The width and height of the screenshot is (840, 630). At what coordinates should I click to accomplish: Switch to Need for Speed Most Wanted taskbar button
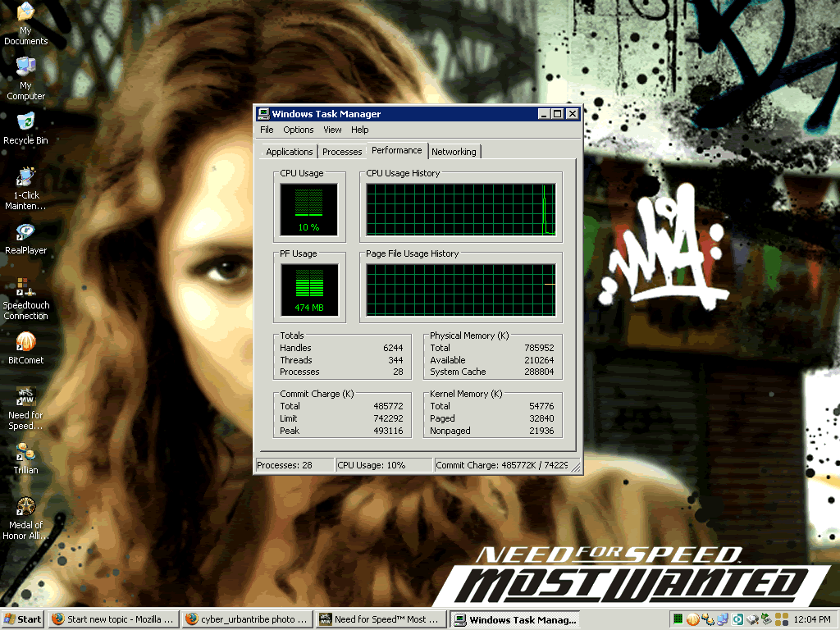click(x=381, y=619)
